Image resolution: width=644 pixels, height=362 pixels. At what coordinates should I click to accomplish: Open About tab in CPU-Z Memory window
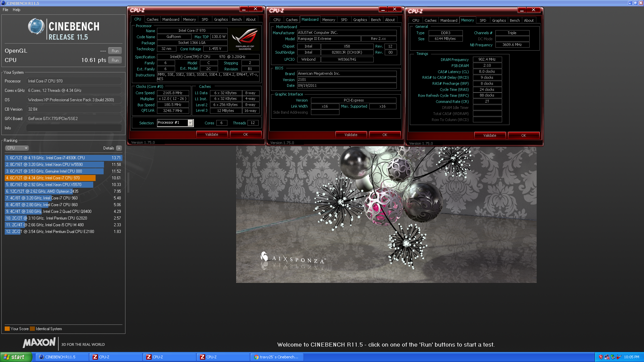529,20
